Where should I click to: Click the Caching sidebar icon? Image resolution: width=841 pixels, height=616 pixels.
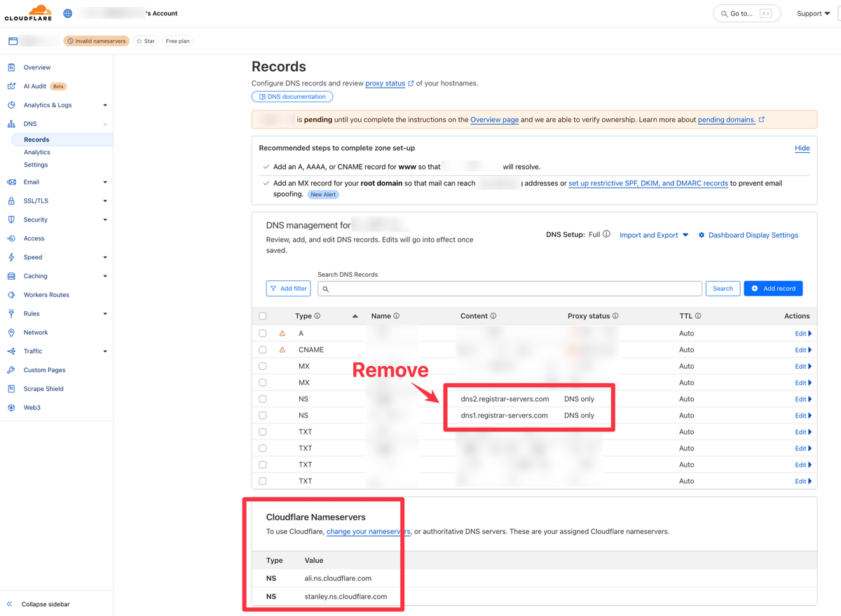pos(11,276)
